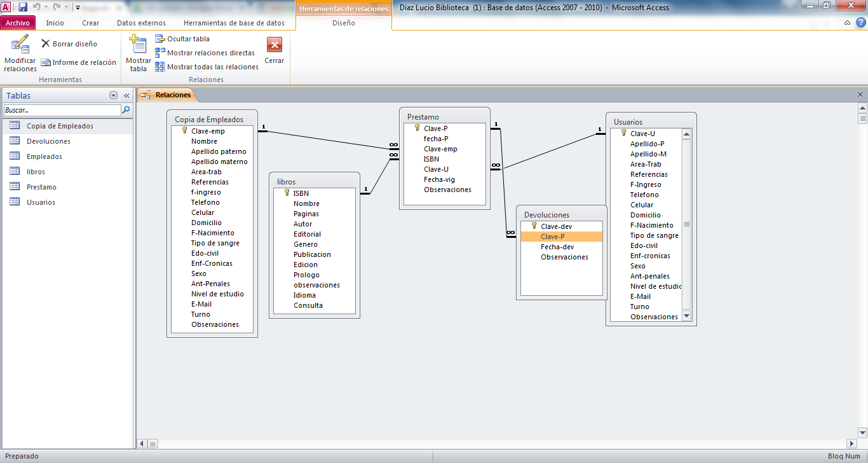
Task: Click the Mostrar tabla icon
Action: 138,46
